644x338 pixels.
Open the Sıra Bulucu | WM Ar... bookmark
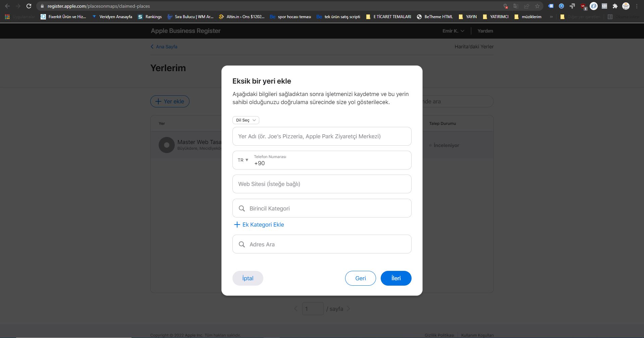tap(190, 16)
